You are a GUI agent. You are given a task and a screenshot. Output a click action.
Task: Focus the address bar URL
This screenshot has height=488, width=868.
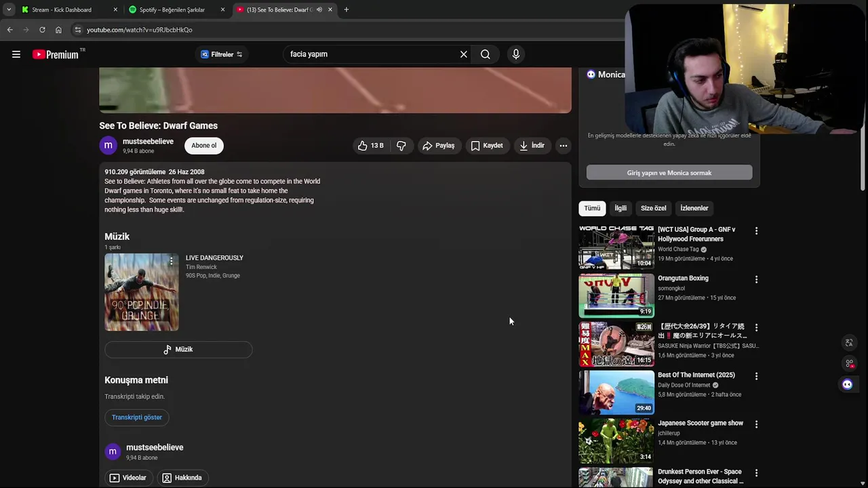coord(139,30)
